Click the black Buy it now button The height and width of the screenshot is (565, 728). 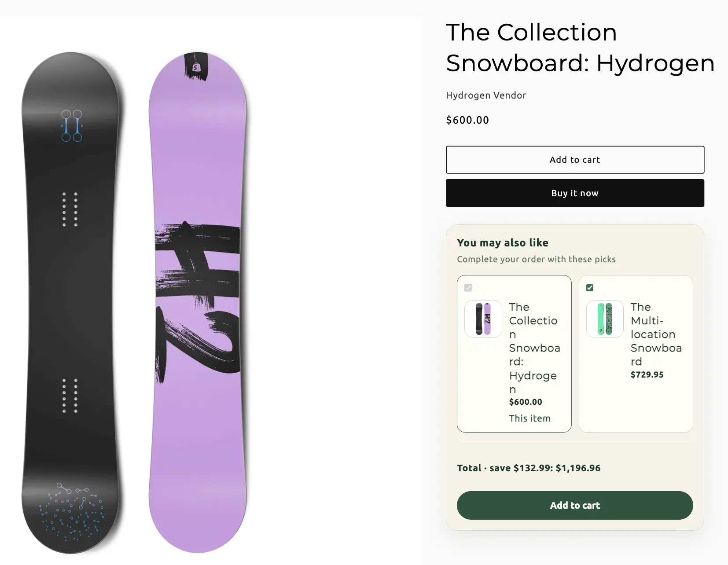click(575, 193)
